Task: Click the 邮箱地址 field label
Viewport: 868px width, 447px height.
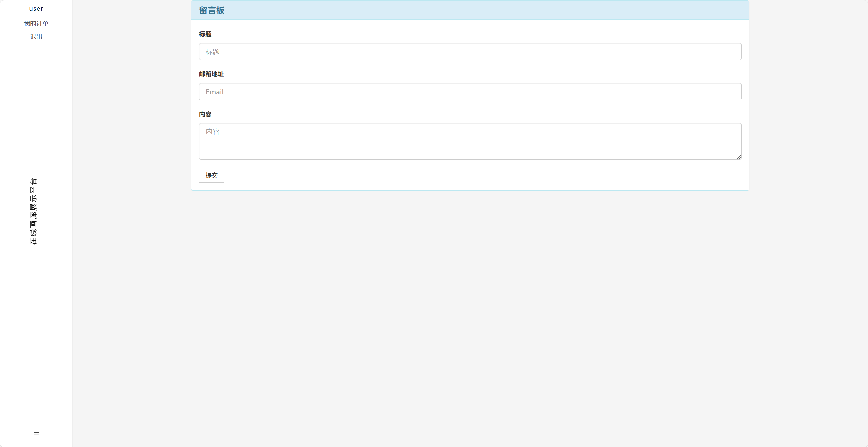Action: coord(211,74)
